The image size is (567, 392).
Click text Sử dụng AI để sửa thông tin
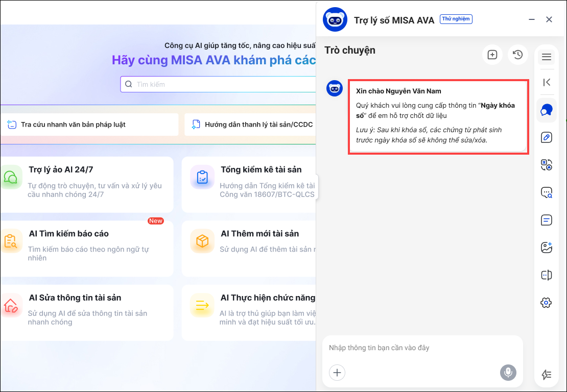(87, 317)
